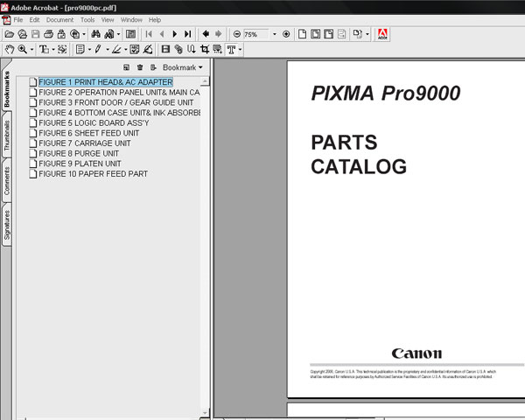Open the Edit menu
The height and width of the screenshot is (420, 525).
tap(34, 20)
